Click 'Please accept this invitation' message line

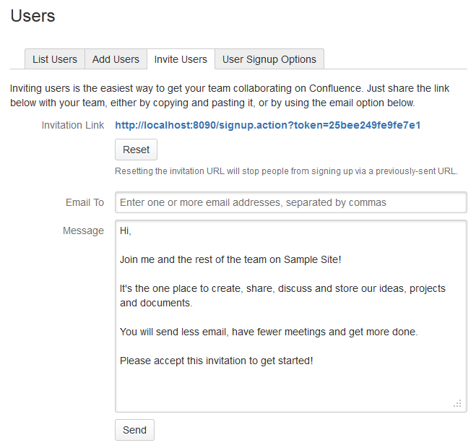tap(216, 360)
